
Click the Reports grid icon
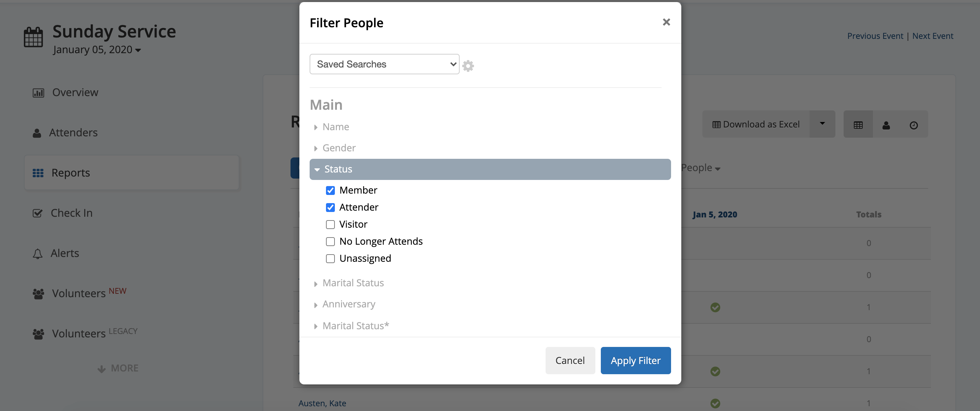38,173
